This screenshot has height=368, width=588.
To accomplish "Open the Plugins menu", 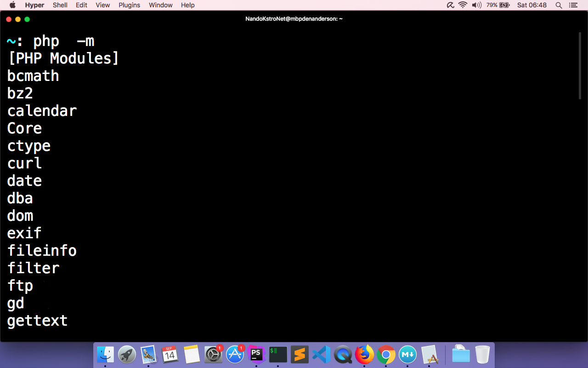I will (129, 5).
